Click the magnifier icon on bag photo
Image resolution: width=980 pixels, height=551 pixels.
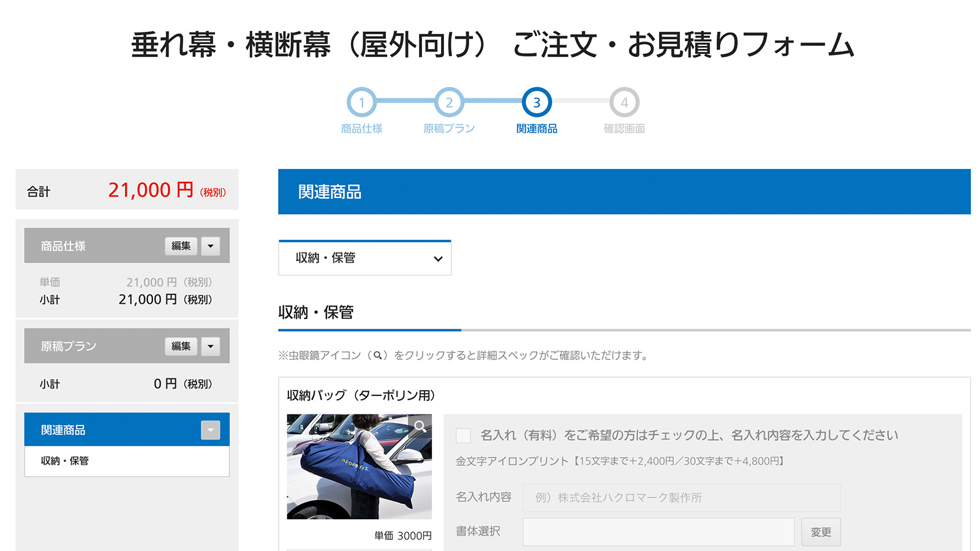[x=420, y=426]
